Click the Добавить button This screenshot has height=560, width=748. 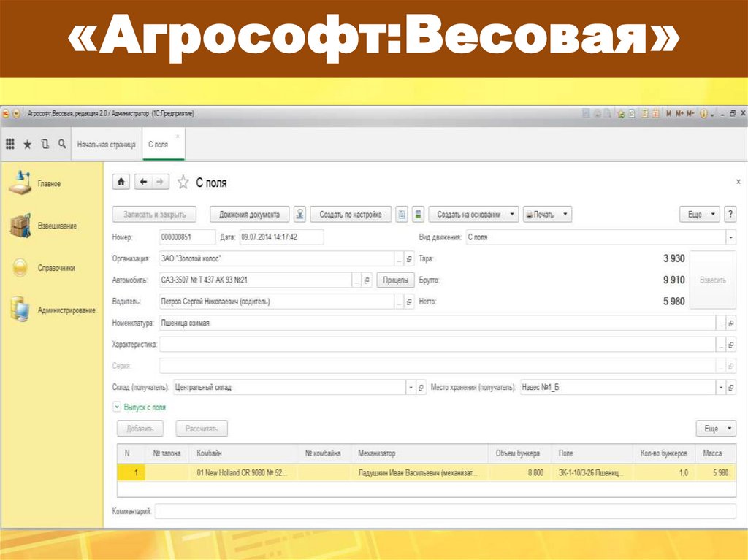[x=140, y=429]
